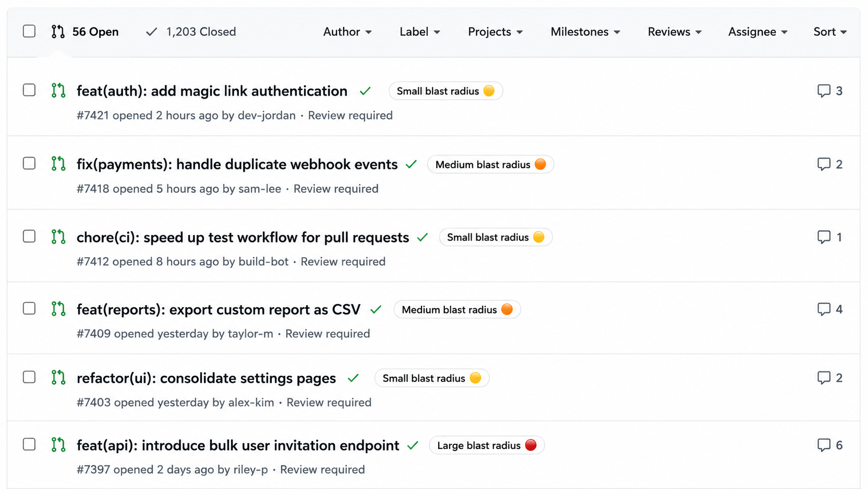
Task: Open comments icon on PR #7421
Action: (824, 91)
